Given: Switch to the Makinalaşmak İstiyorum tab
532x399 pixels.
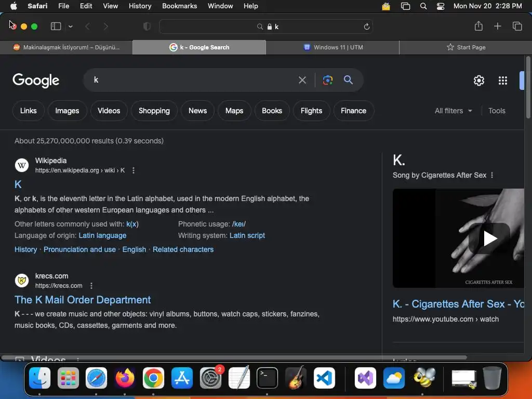Looking at the screenshot, I should tap(66, 47).
